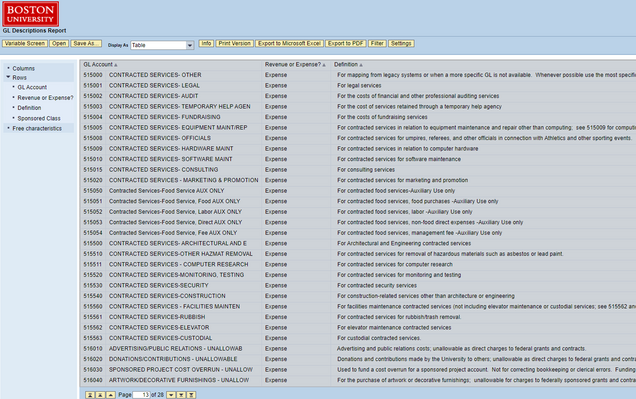The width and height of the screenshot is (636, 399).
Task: Select Sponsored Class under Rows
Action: pos(39,118)
